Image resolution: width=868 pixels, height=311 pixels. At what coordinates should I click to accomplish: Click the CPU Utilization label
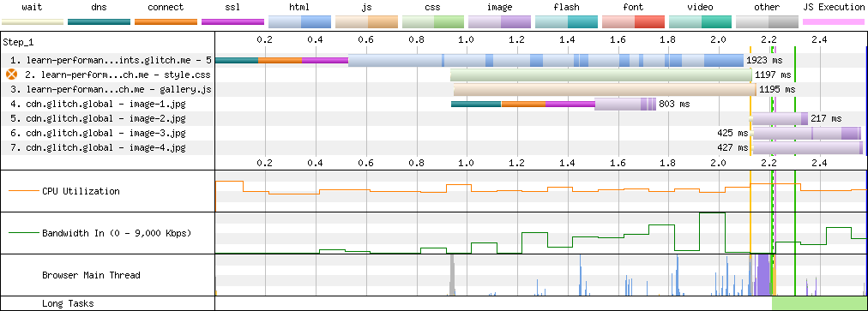(81, 191)
